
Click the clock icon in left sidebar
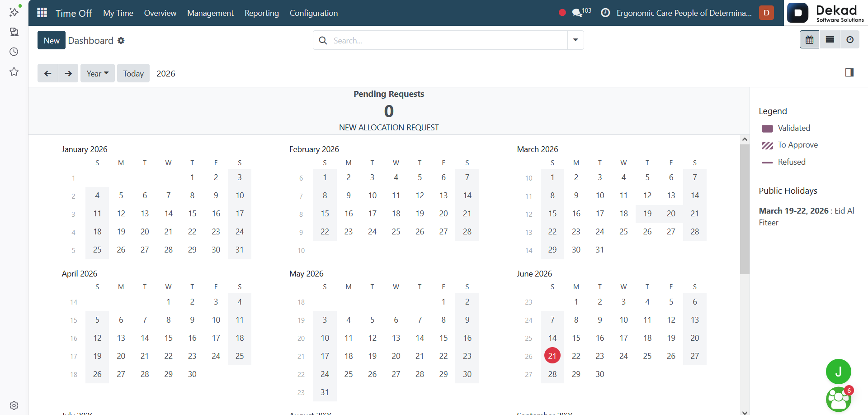pos(14,52)
